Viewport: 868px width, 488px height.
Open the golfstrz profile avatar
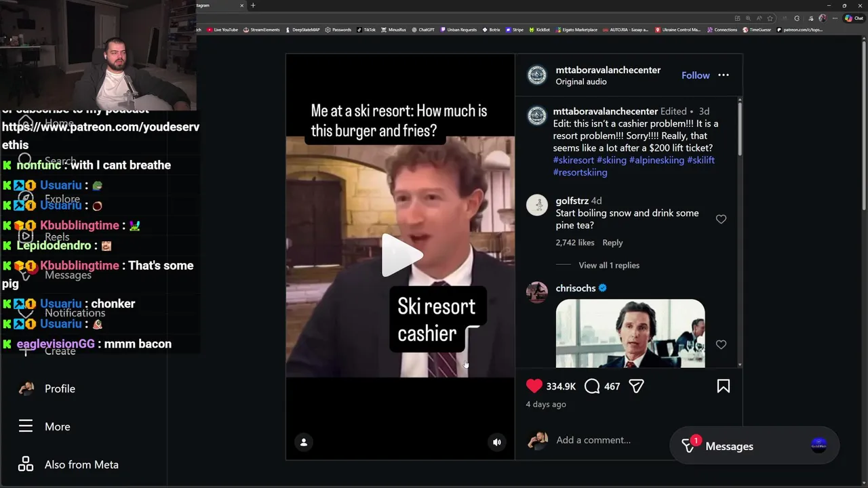537,205
